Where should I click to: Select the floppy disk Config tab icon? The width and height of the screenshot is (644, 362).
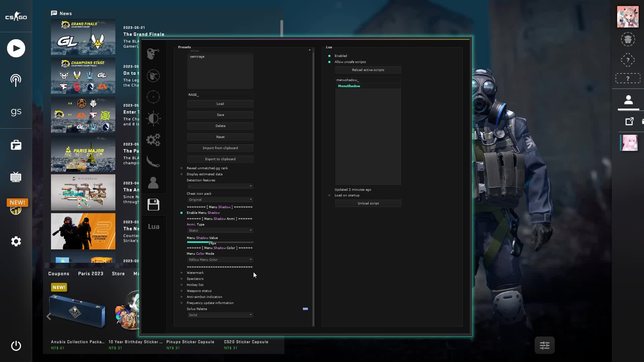[x=153, y=204]
